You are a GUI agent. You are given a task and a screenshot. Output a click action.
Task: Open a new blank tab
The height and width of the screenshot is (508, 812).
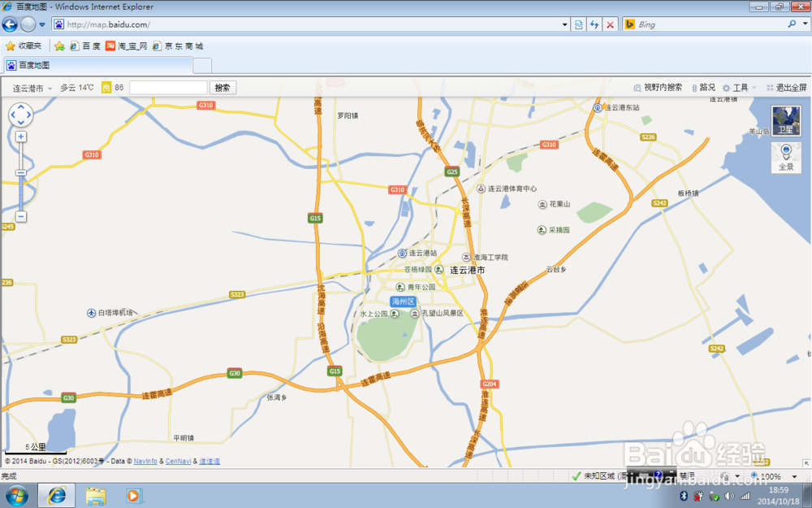click(x=202, y=66)
